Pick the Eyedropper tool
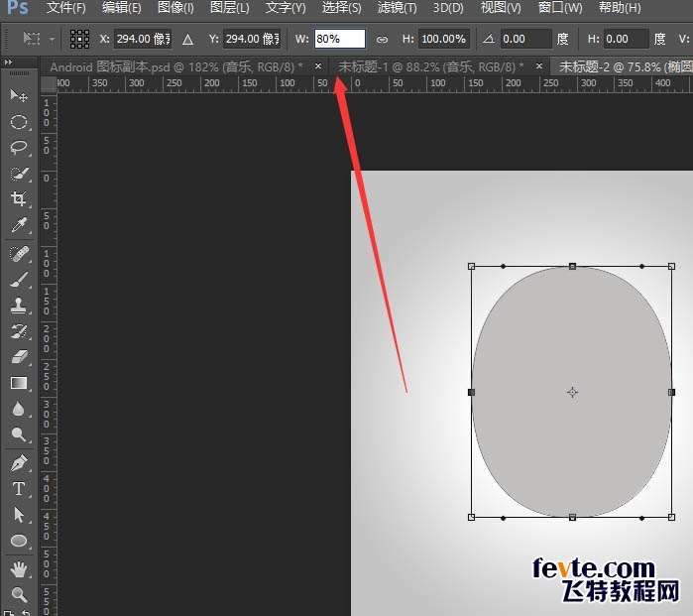Screen dimensions: 693x616 click(x=18, y=226)
